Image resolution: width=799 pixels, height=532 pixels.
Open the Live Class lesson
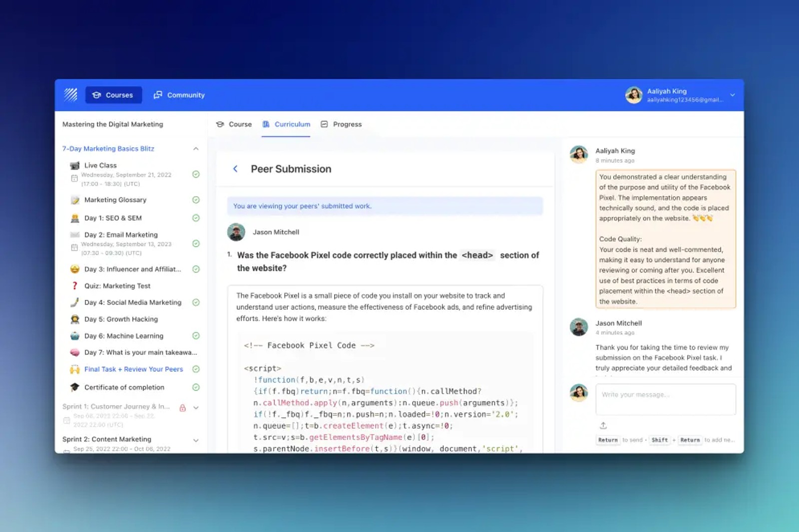click(x=100, y=165)
